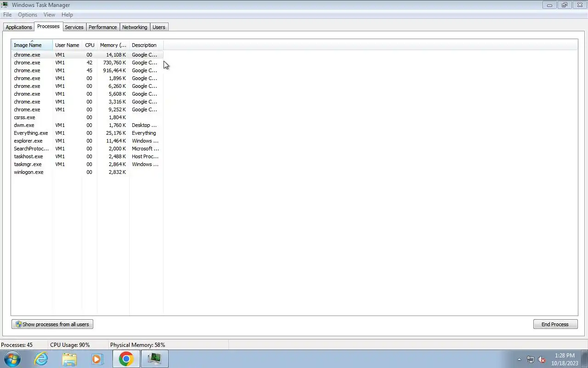
Task: Open the File menu
Action: point(7,15)
